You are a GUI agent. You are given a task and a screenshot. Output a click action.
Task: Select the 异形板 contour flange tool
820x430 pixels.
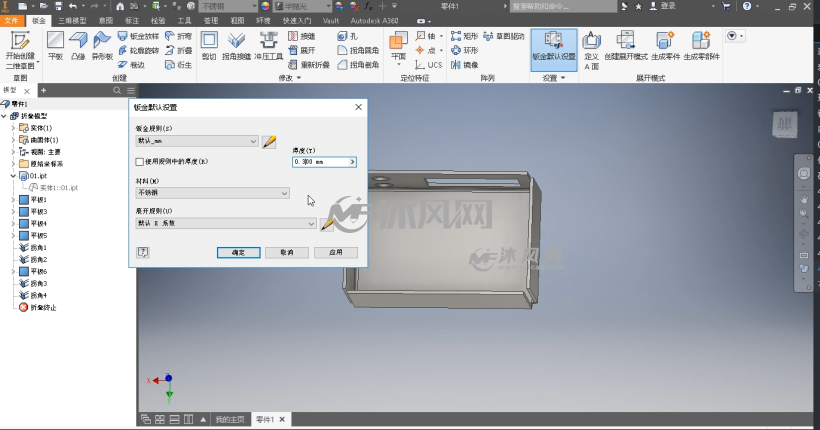click(x=102, y=46)
